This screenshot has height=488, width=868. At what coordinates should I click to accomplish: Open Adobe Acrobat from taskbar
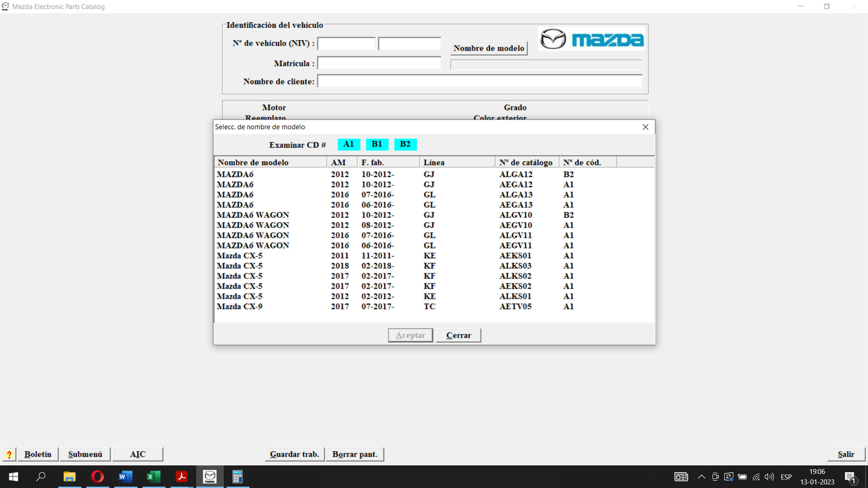(181, 477)
